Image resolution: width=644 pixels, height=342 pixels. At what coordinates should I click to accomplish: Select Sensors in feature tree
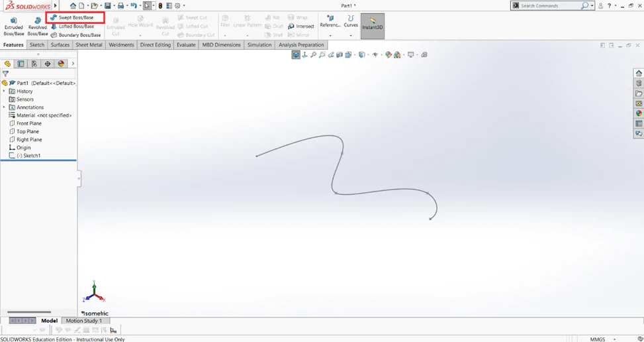point(21,99)
